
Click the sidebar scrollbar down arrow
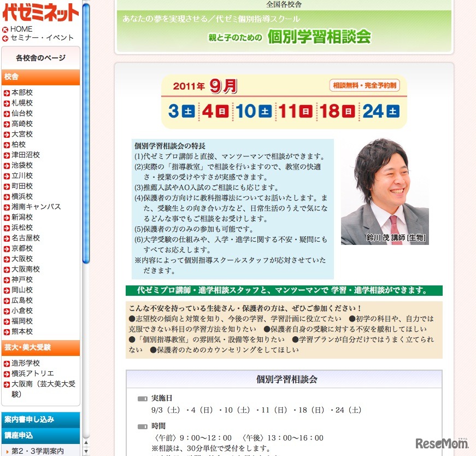click(86, 452)
